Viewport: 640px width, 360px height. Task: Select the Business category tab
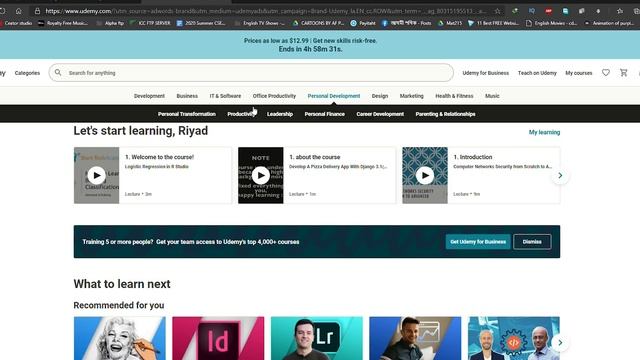point(187,96)
